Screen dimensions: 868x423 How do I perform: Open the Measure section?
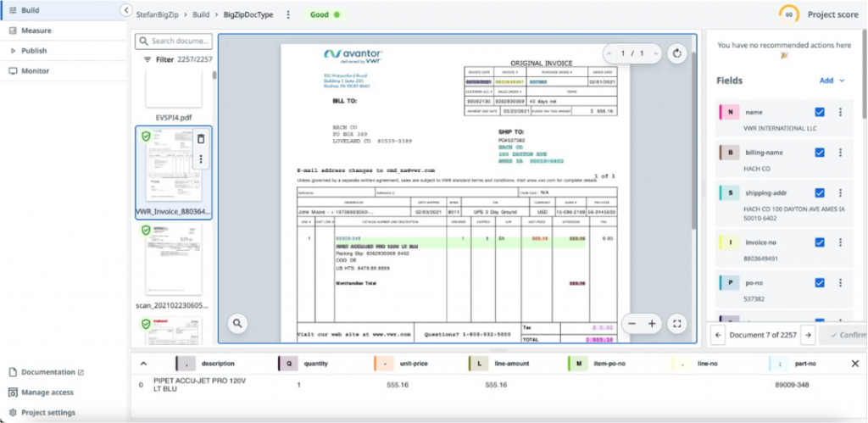click(x=36, y=31)
